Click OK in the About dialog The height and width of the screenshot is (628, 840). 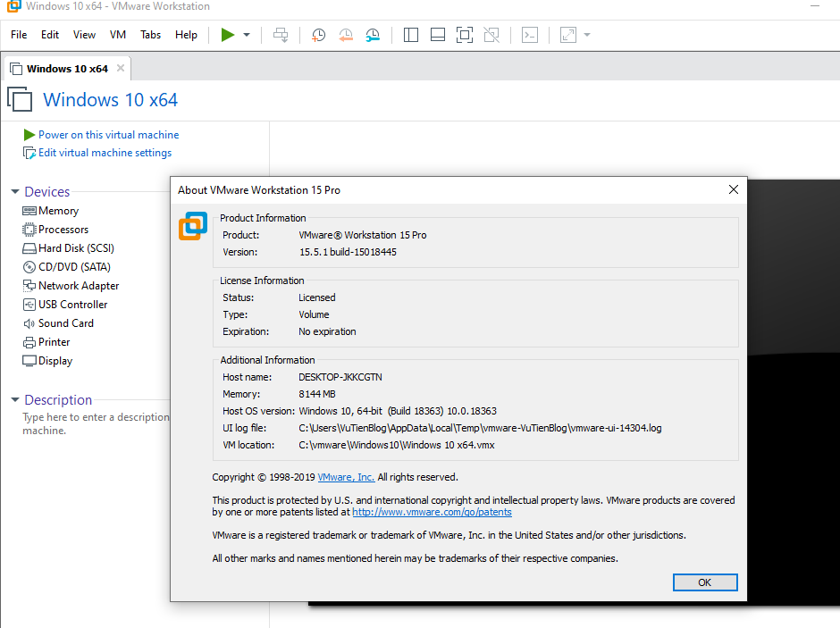coord(705,582)
